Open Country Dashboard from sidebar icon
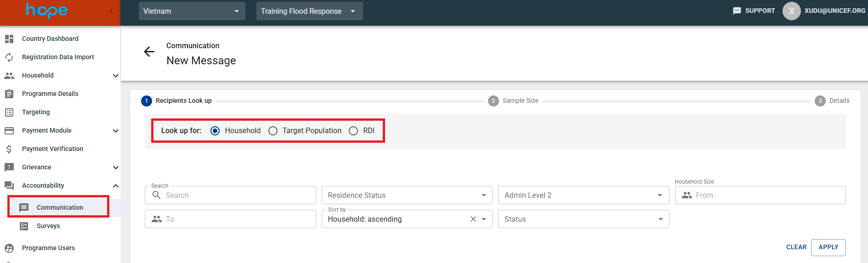Viewport: 868px width, 263px height. [9, 39]
